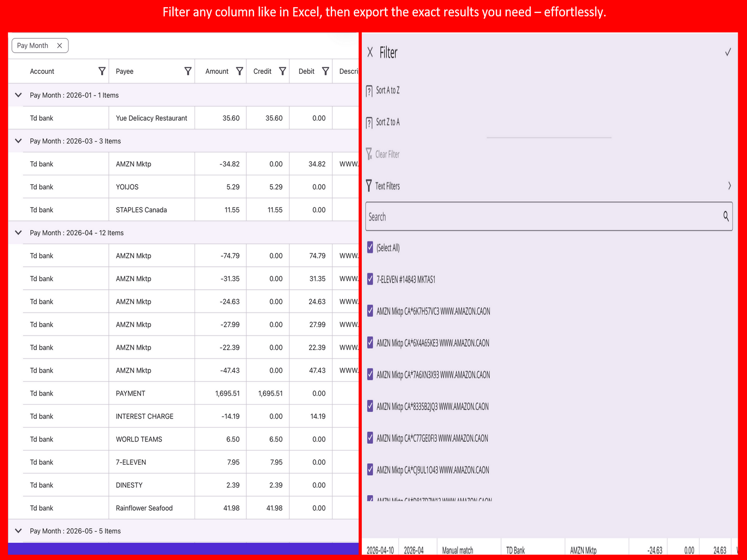
Task: Click the search magnifier icon
Action: point(726,216)
